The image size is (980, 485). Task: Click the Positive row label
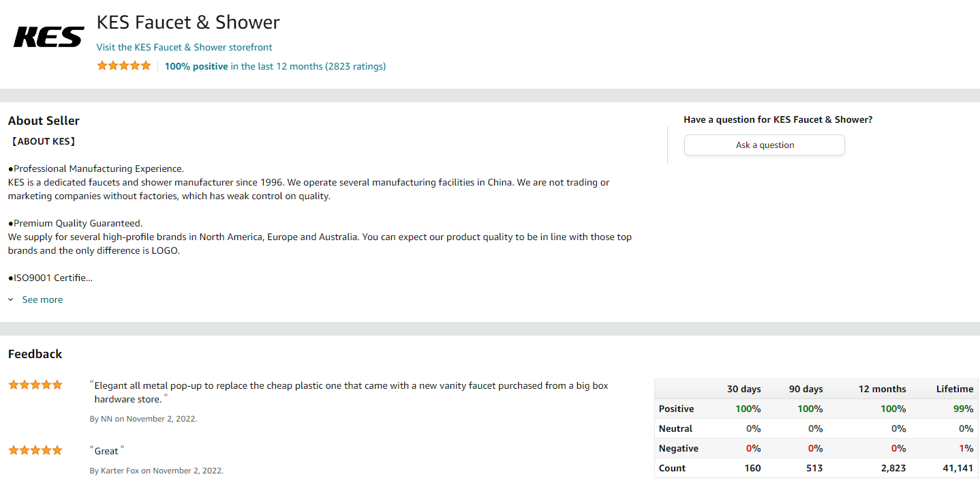[676, 409]
